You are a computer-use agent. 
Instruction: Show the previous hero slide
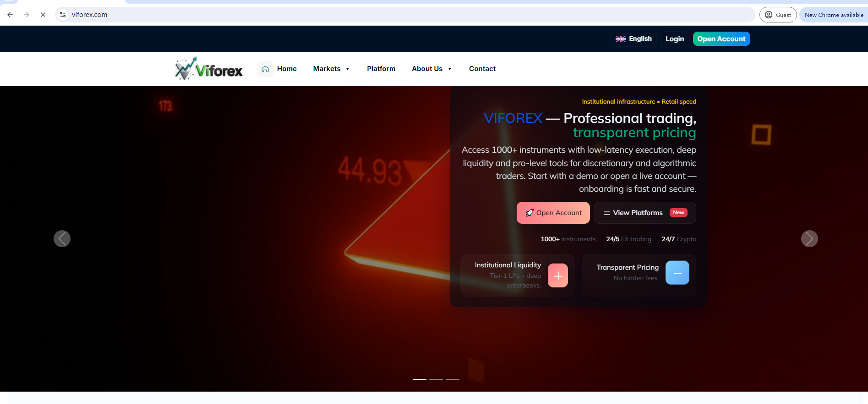click(62, 238)
